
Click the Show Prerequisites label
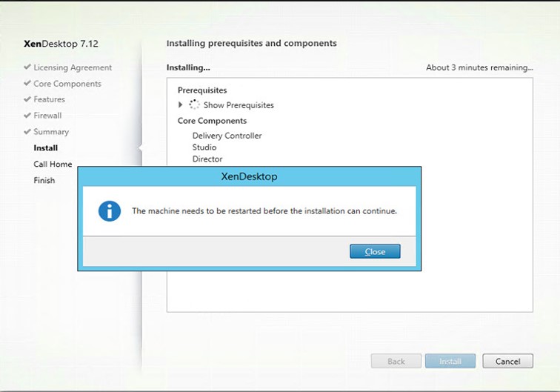coord(239,105)
